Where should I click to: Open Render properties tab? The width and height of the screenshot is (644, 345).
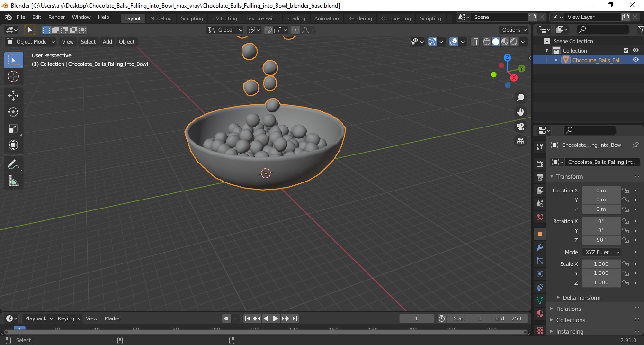(x=539, y=163)
